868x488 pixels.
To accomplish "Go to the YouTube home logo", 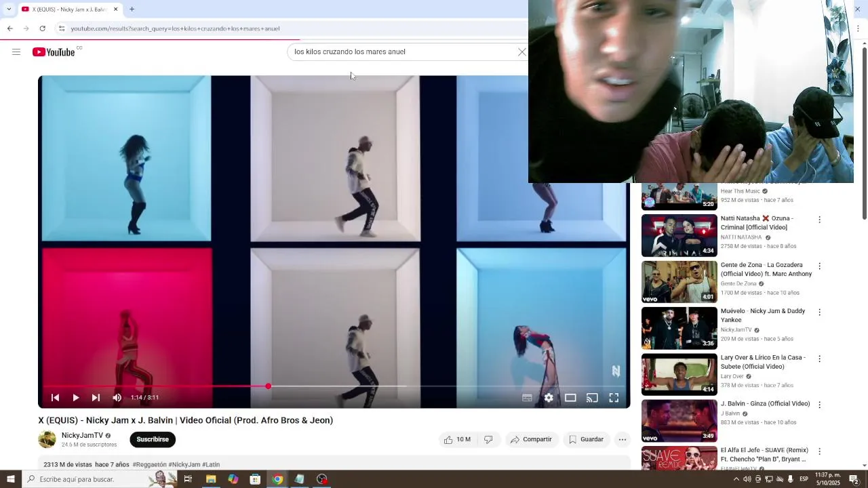I will pos(54,52).
